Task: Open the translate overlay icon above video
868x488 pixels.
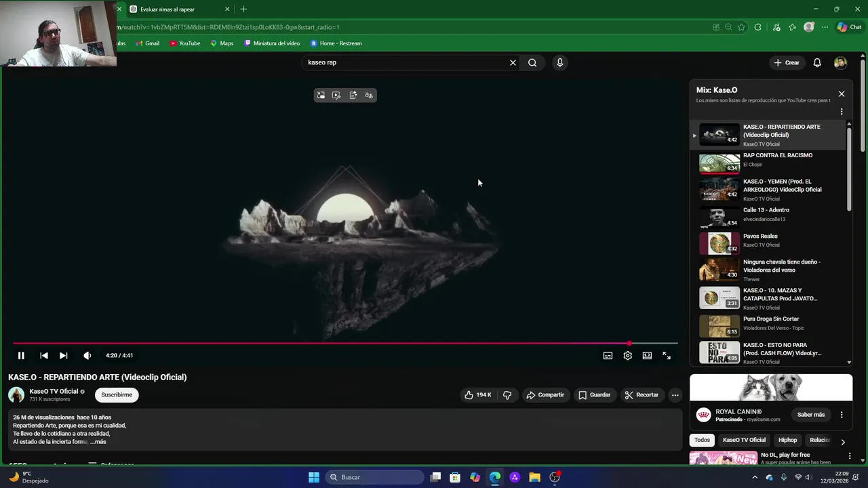Action: [x=369, y=96]
